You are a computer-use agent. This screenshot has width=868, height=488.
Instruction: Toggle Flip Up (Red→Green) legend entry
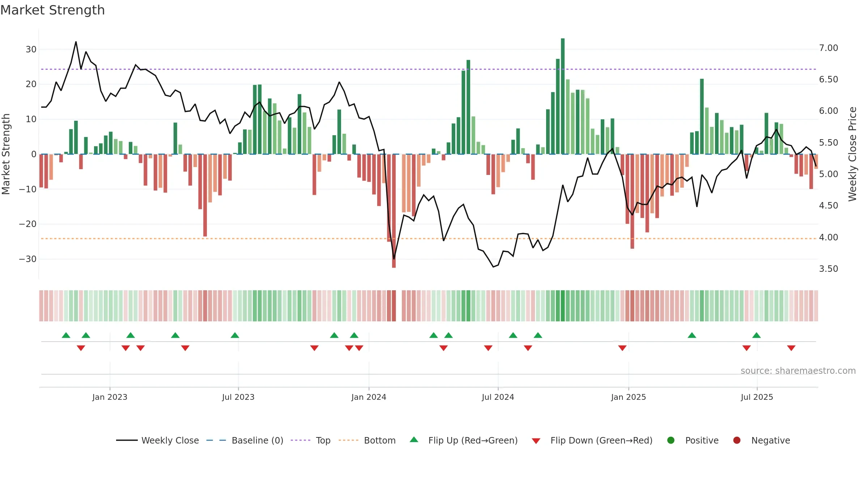[x=464, y=440]
